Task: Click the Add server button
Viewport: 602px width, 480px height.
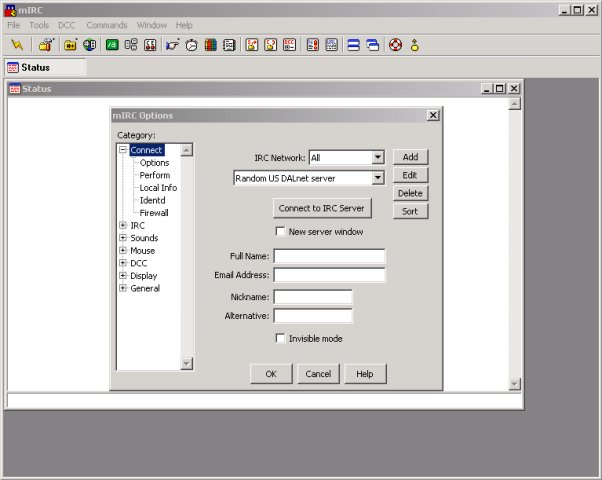Action: pyautogui.click(x=410, y=157)
